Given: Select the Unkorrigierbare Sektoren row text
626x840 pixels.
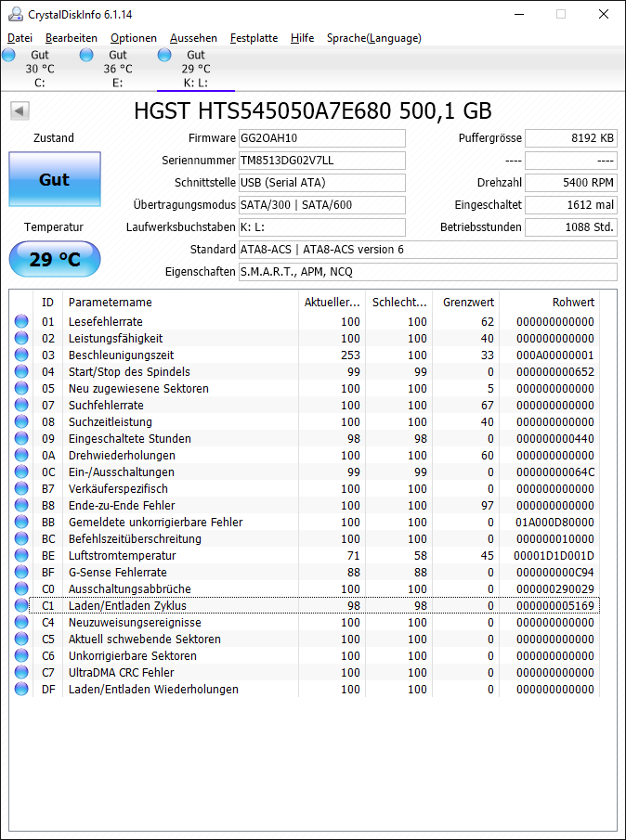Looking at the screenshot, I should tap(133, 655).
